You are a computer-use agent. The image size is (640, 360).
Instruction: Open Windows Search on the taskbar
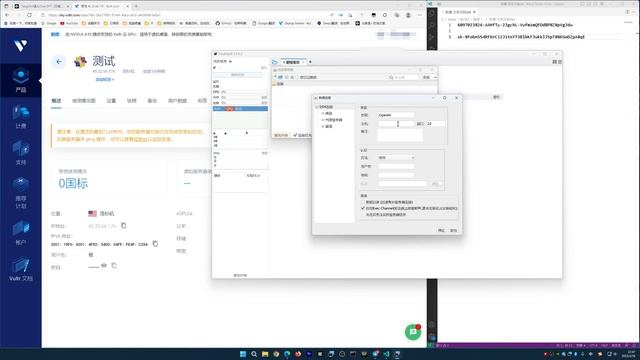(254, 354)
